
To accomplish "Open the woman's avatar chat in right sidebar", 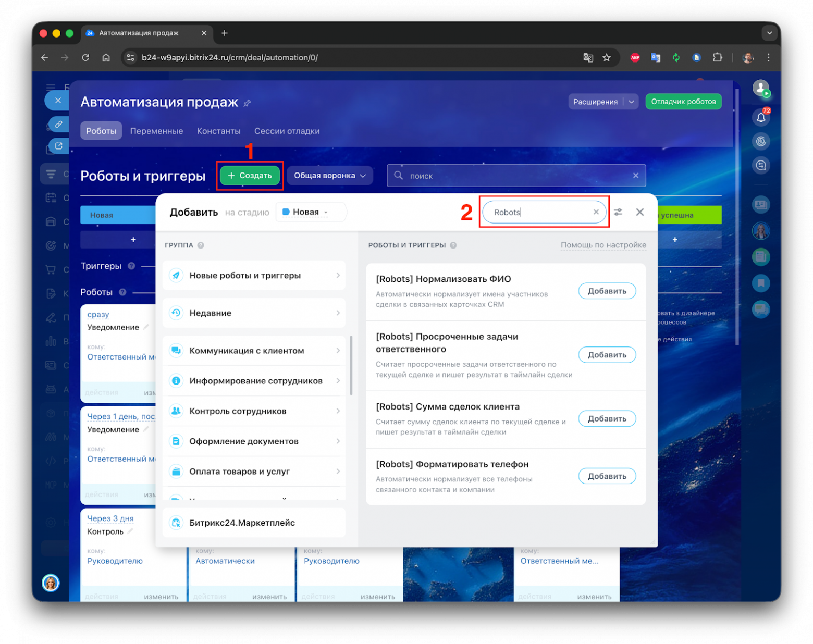I will pyautogui.click(x=761, y=230).
